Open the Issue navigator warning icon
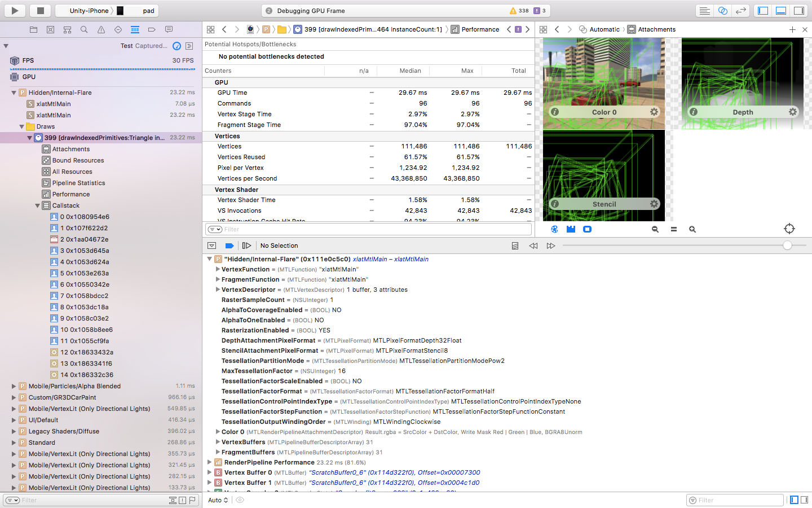 tap(100, 30)
